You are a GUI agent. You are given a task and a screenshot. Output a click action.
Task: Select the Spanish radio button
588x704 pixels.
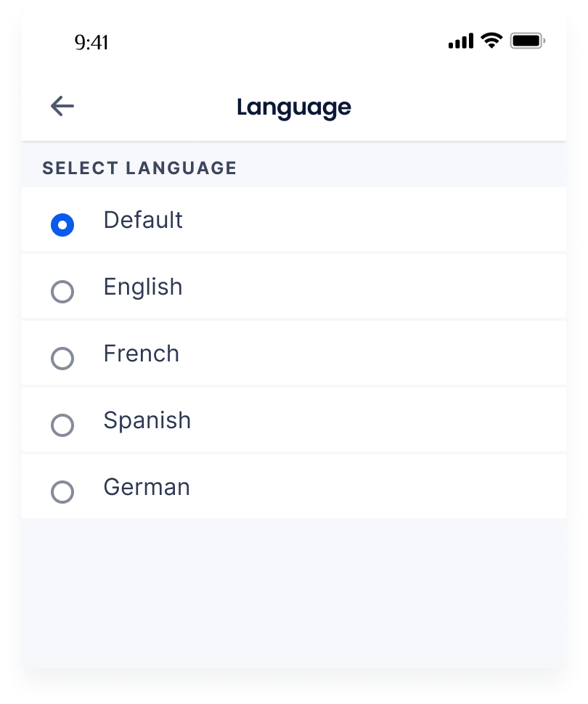(x=64, y=425)
